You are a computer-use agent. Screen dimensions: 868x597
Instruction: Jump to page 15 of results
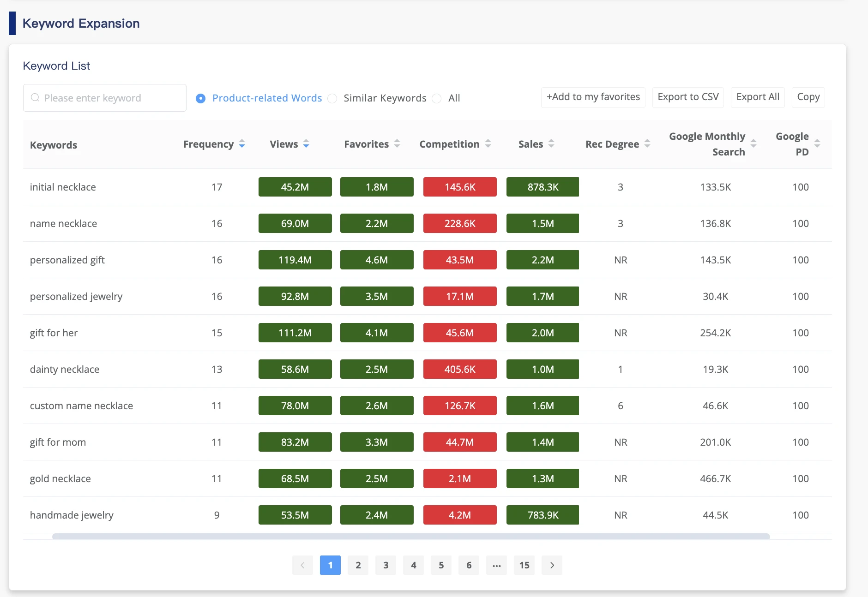[524, 565]
